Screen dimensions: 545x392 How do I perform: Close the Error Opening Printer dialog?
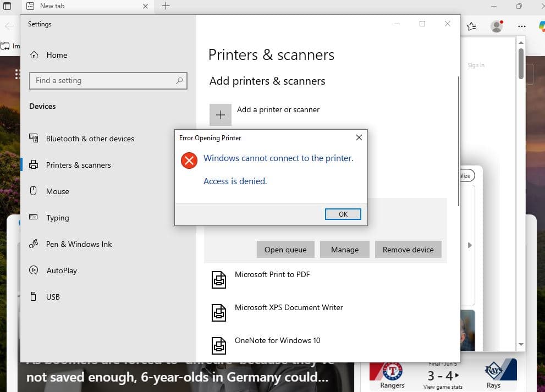359,137
